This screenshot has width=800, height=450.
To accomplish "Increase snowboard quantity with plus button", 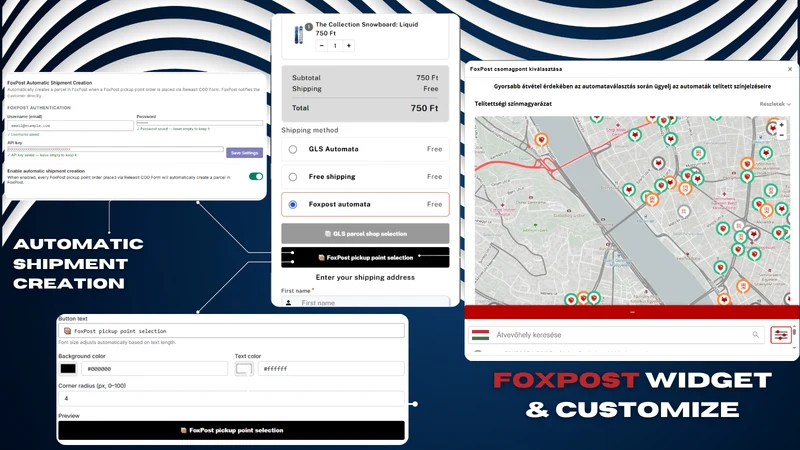I will tap(349, 46).
